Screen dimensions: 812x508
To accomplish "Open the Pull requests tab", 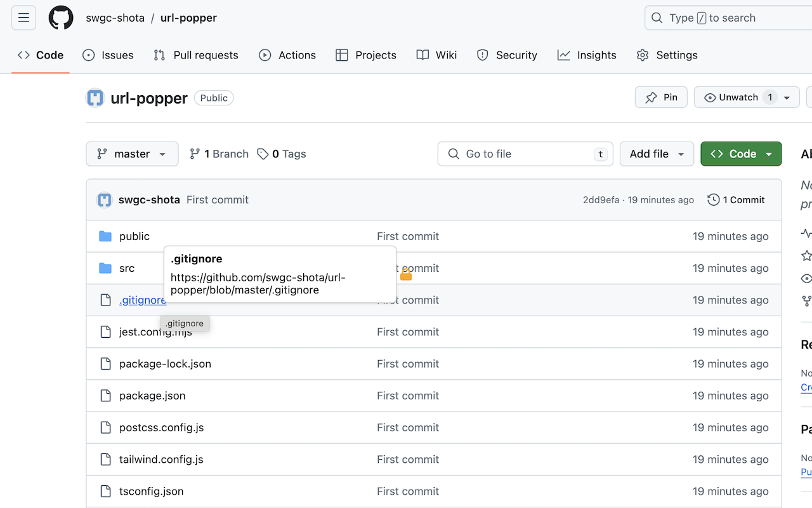I will click(196, 55).
